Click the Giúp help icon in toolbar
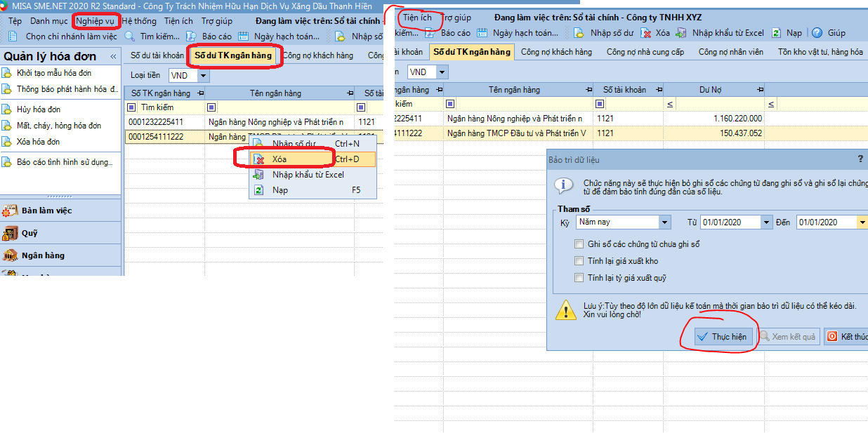Image resolution: width=868 pixels, height=433 pixels. pos(817,33)
